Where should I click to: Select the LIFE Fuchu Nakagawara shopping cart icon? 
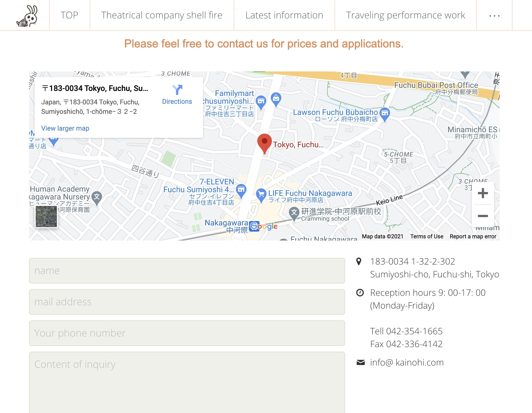[261, 194]
